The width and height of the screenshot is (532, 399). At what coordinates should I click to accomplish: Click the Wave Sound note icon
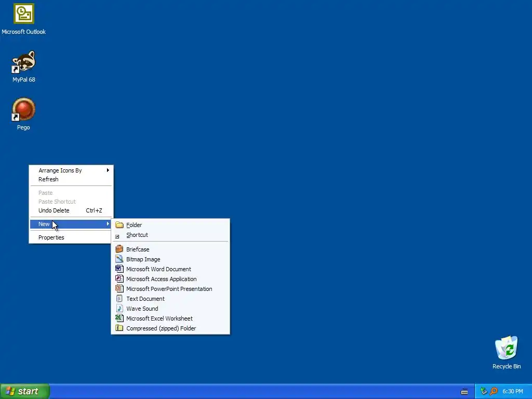click(x=119, y=308)
